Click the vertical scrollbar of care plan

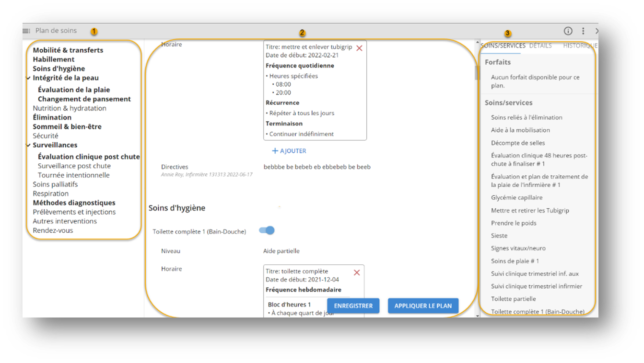tap(476, 72)
